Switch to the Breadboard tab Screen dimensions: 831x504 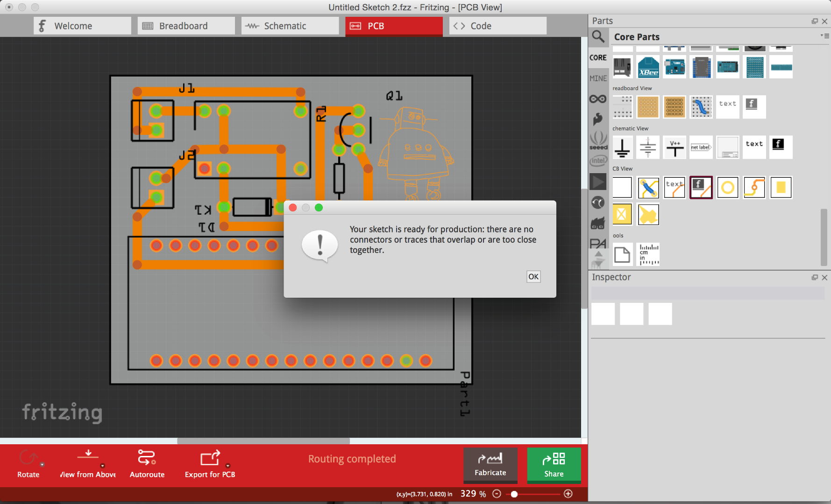click(x=186, y=26)
